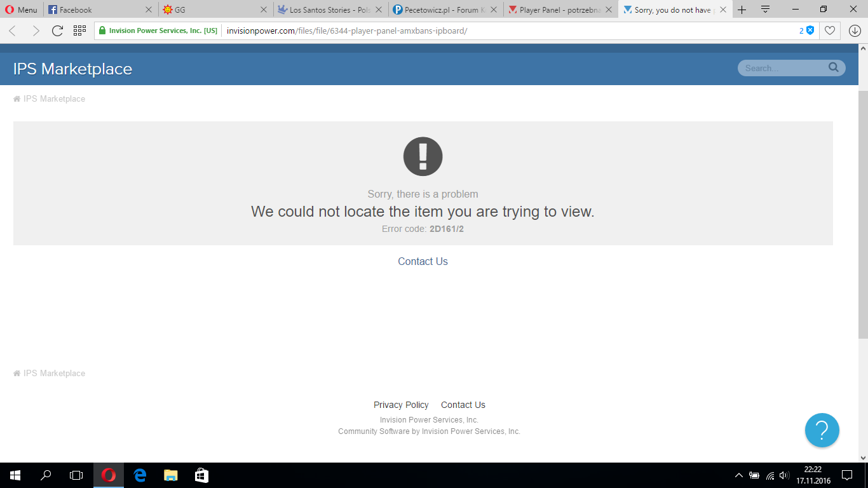Switch to the Pecetowicz.pl forum tab
This screenshot has width=868, height=488.
[445, 10]
